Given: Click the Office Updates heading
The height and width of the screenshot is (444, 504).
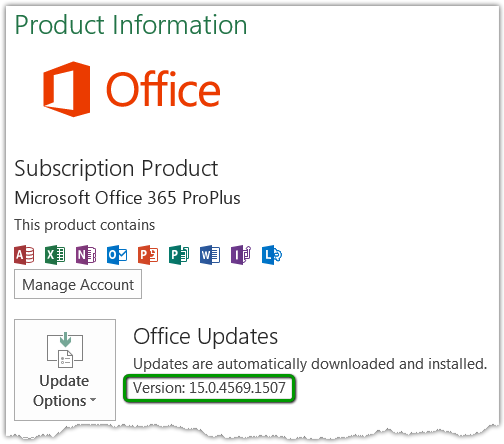Looking at the screenshot, I should pos(205,337).
